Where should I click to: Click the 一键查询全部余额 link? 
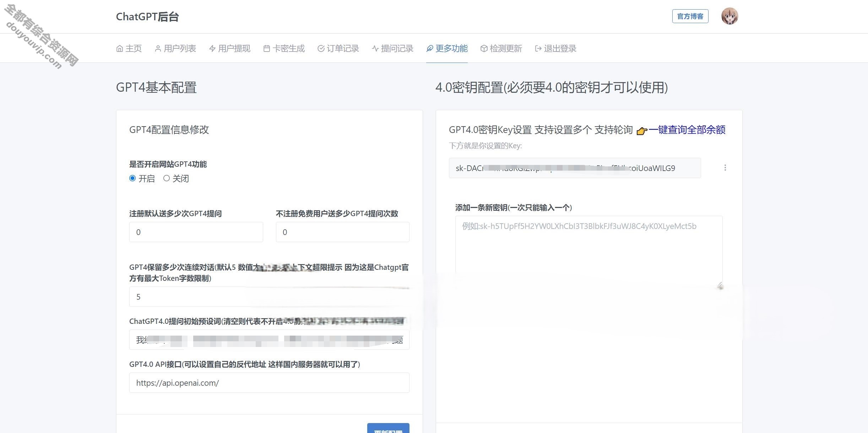tap(687, 130)
